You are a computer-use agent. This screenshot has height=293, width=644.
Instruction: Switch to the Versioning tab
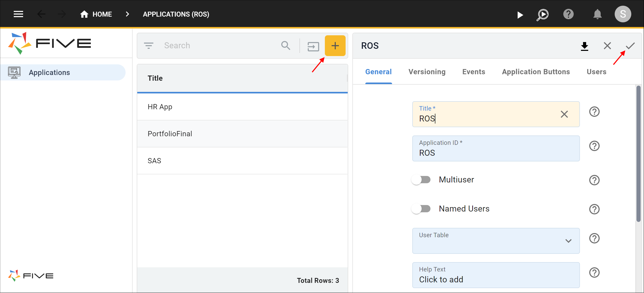coord(427,72)
